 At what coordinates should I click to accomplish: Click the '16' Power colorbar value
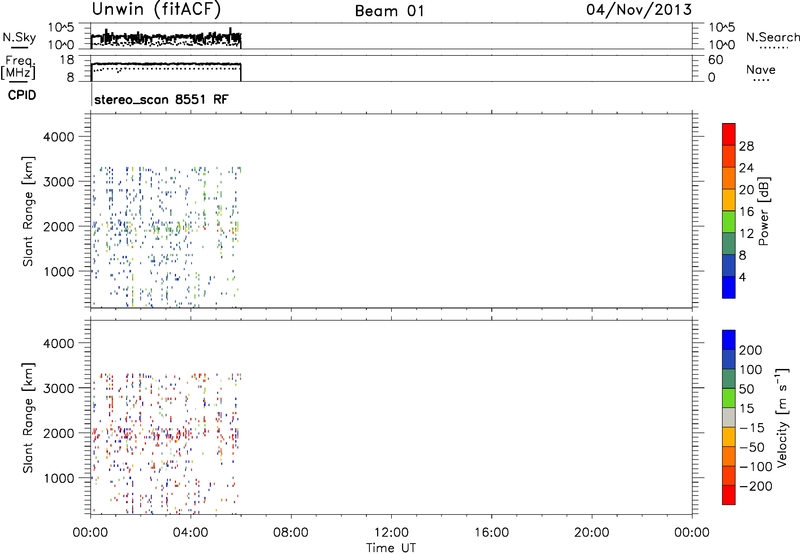[x=746, y=212]
